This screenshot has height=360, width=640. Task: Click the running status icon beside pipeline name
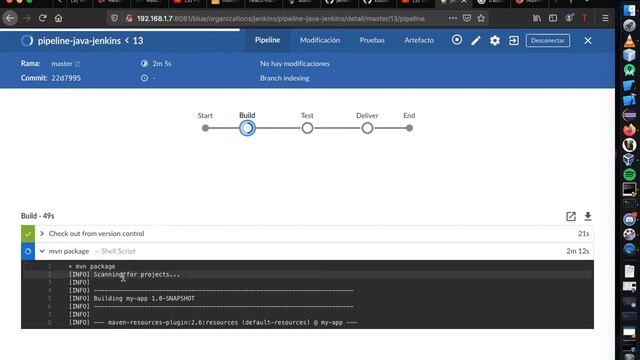(x=27, y=40)
